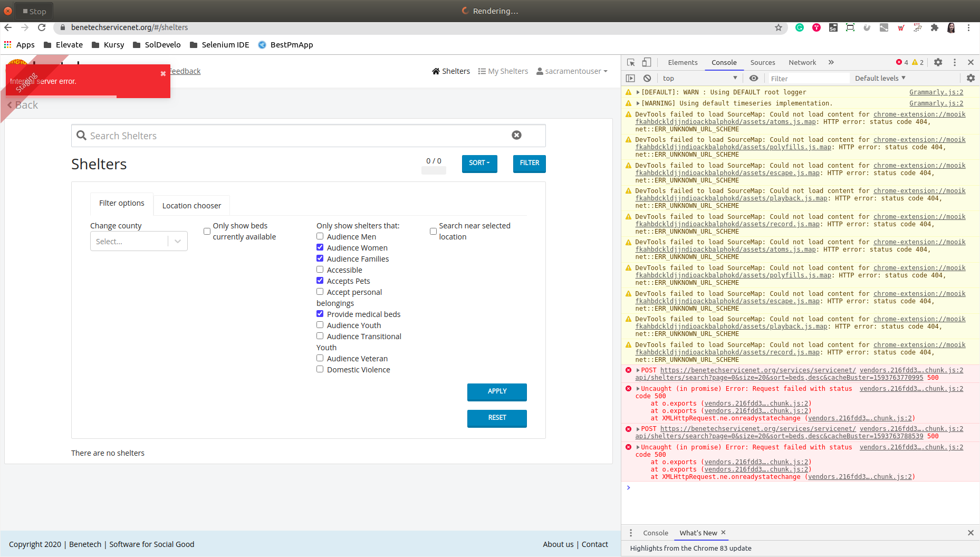Open DevTools settings with the gear icon
The height and width of the screenshot is (557, 980).
pyautogui.click(x=938, y=62)
